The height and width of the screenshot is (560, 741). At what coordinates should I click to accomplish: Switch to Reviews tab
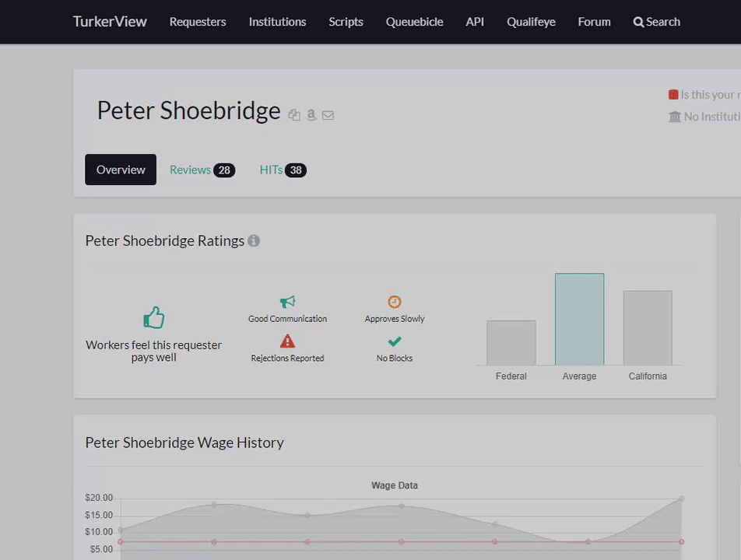point(202,170)
